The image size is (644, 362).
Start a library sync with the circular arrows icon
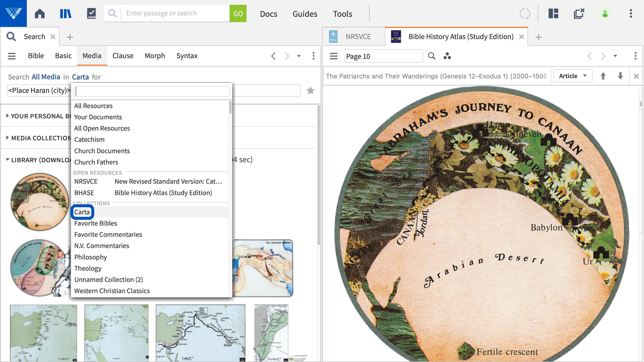525,13
